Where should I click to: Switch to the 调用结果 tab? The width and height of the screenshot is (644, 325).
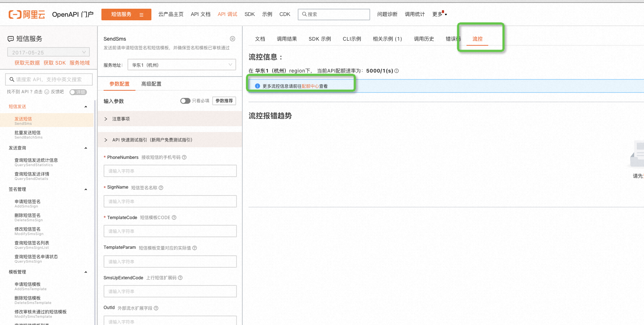click(x=287, y=39)
